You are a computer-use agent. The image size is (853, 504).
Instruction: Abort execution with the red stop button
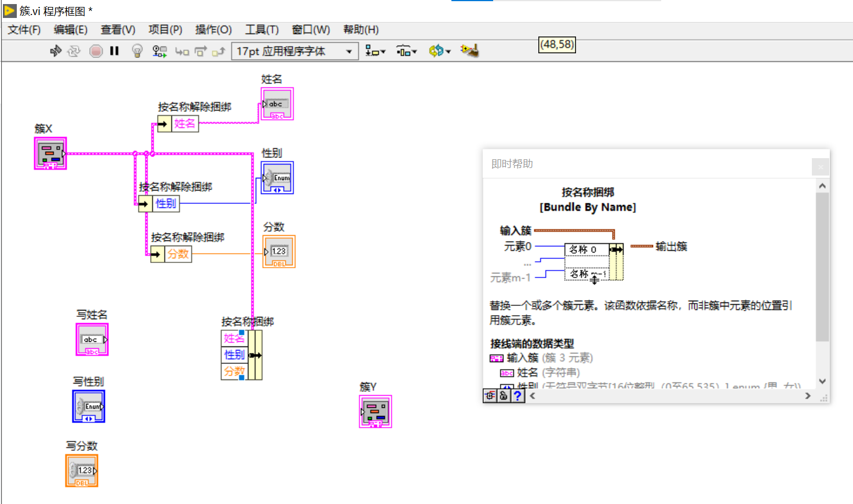[95, 50]
